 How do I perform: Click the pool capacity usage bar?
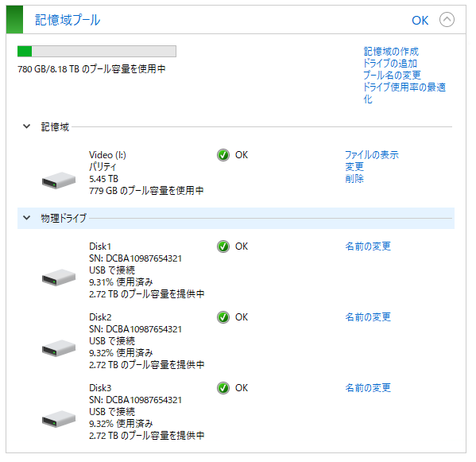(97, 52)
